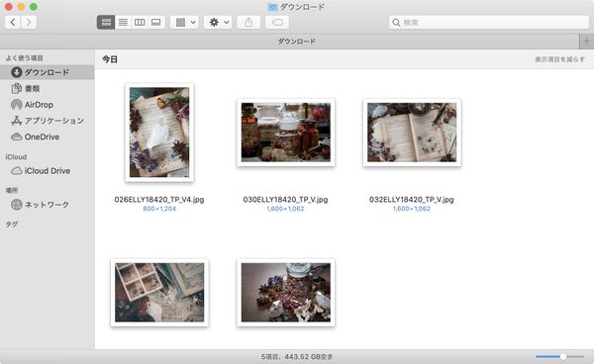The width and height of the screenshot is (594, 364).
Task: Click the icon size slider
Action: point(560,356)
